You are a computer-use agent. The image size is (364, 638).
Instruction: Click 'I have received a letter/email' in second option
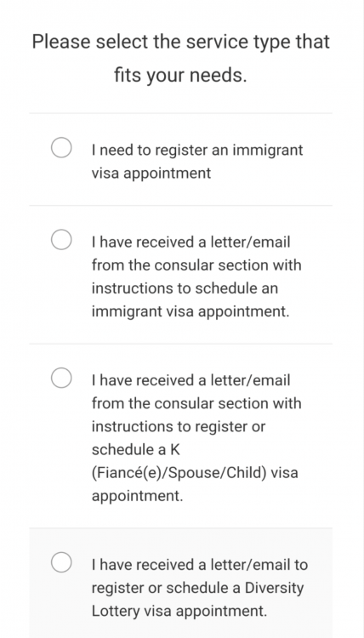tap(191, 242)
